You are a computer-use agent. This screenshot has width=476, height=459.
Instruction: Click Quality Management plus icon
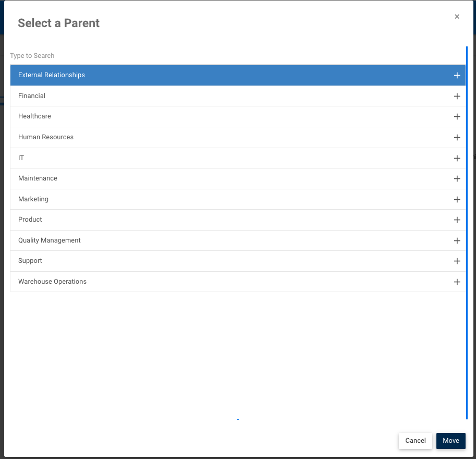pyautogui.click(x=457, y=240)
